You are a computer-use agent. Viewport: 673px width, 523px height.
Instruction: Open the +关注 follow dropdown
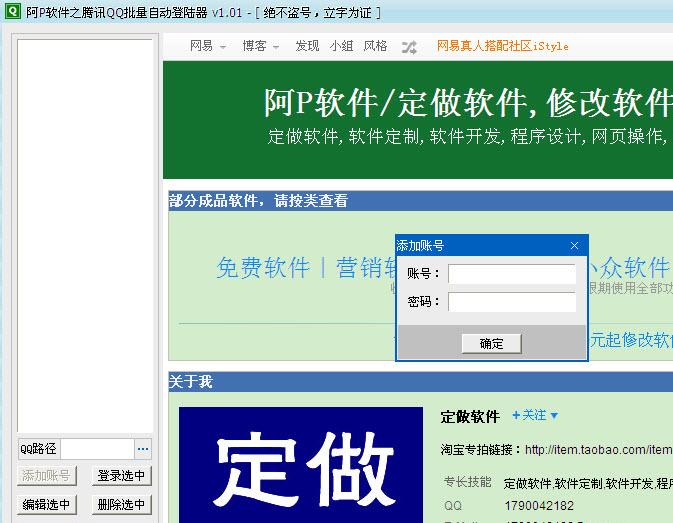pos(535,415)
